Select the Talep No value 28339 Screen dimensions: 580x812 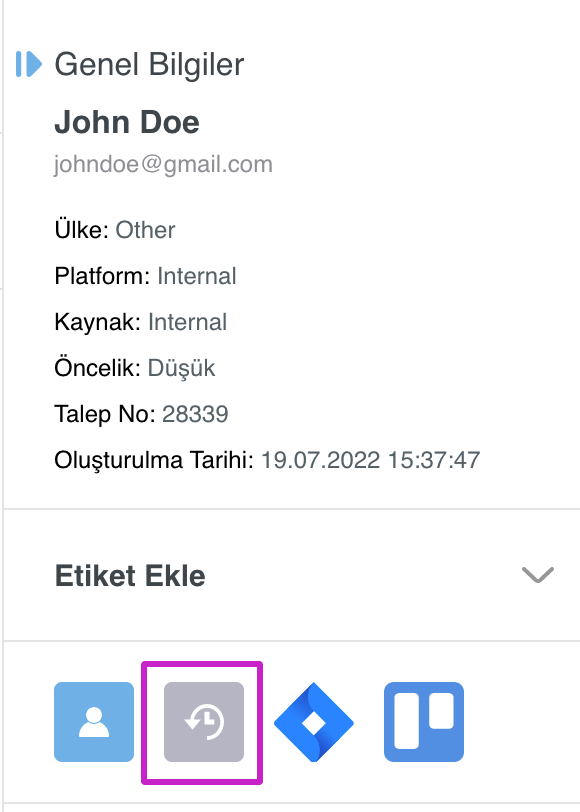pos(195,414)
